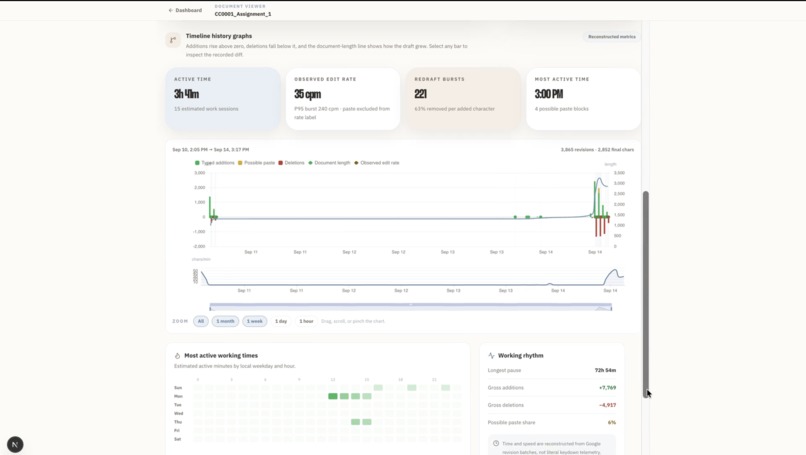The width and height of the screenshot is (806, 455).
Task: Set zoom range to 1 day
Action: 281,321
